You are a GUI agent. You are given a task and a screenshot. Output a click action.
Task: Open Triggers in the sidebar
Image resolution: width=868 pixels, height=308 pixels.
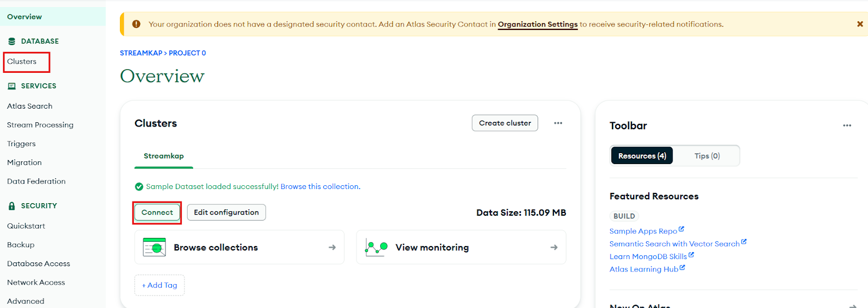pos(21,144)
